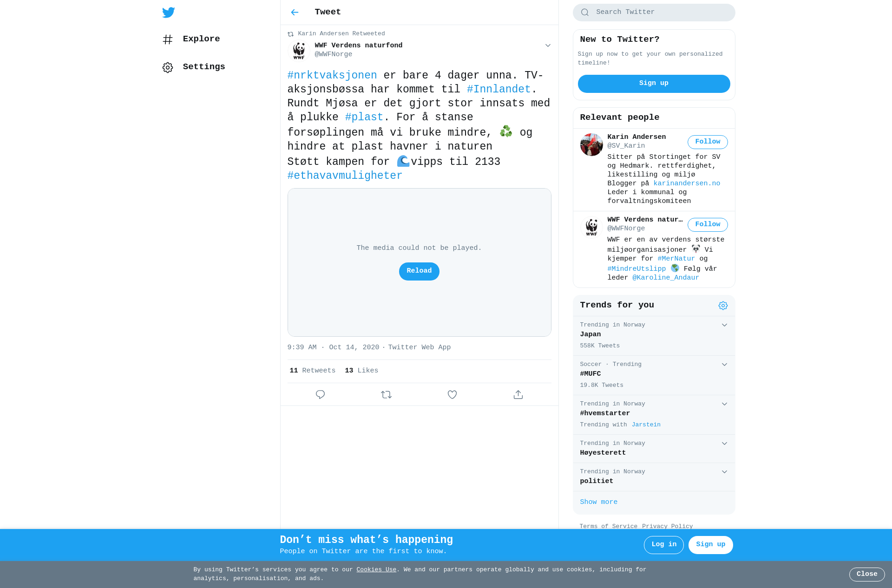Go back using the arrow icon
Viewport: 892px width, 588px height.
[295, 13]
